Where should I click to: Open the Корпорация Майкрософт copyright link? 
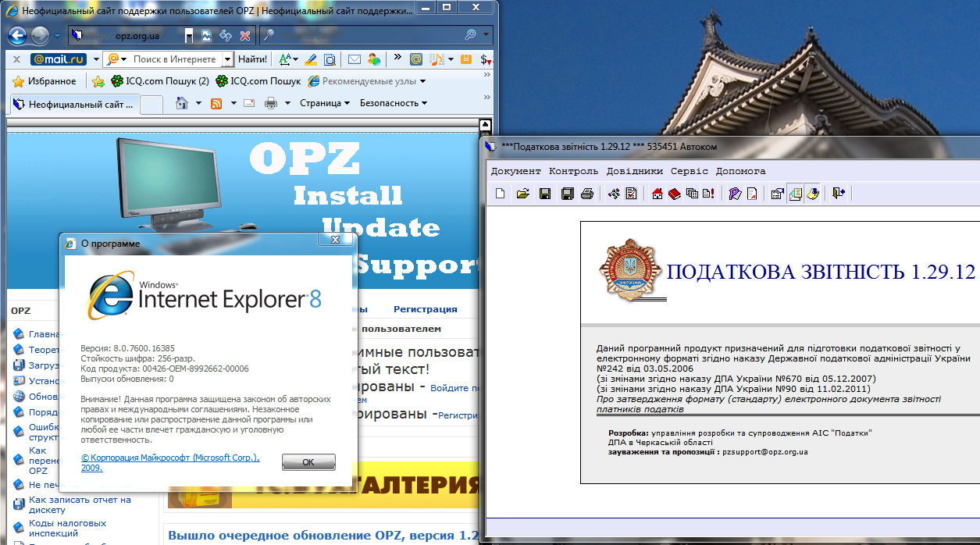pos(170,463)
